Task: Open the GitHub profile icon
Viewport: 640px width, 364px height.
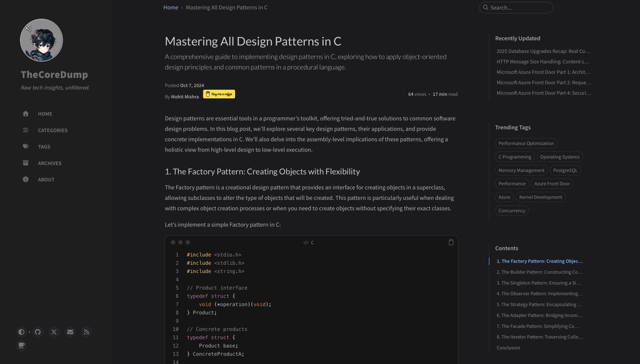Action: 37,332
